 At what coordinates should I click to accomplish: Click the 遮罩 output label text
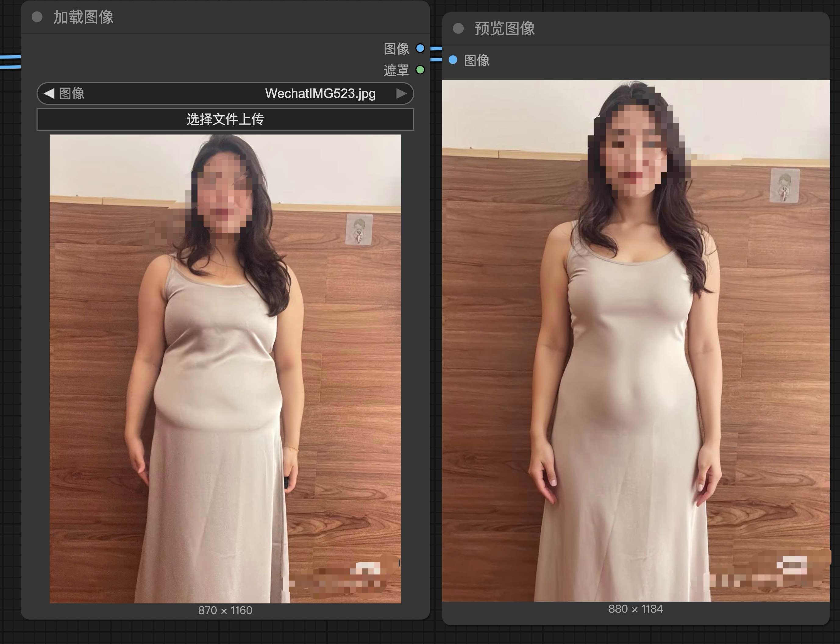[396, 70]
